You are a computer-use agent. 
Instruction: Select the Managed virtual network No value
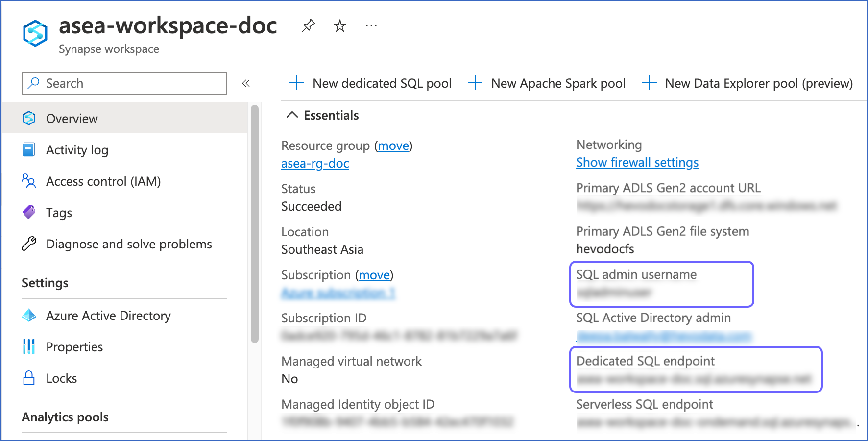[x=289, y=379]
